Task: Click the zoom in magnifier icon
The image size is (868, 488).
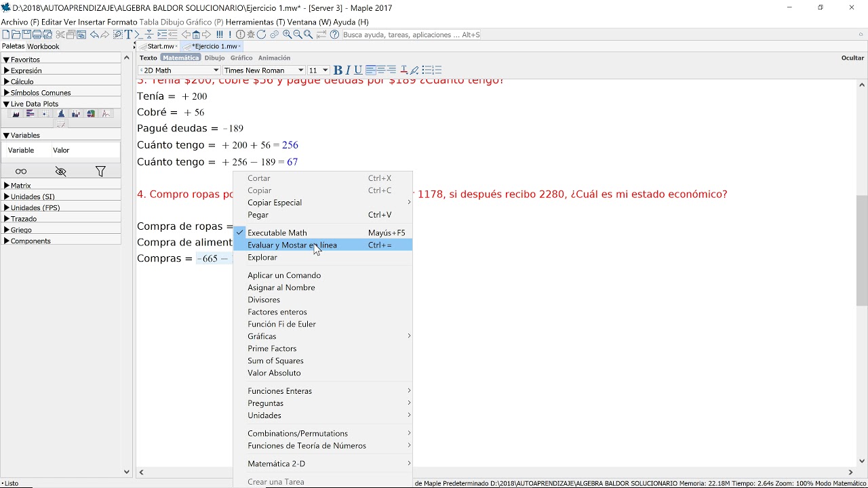Action: [288, 35]
